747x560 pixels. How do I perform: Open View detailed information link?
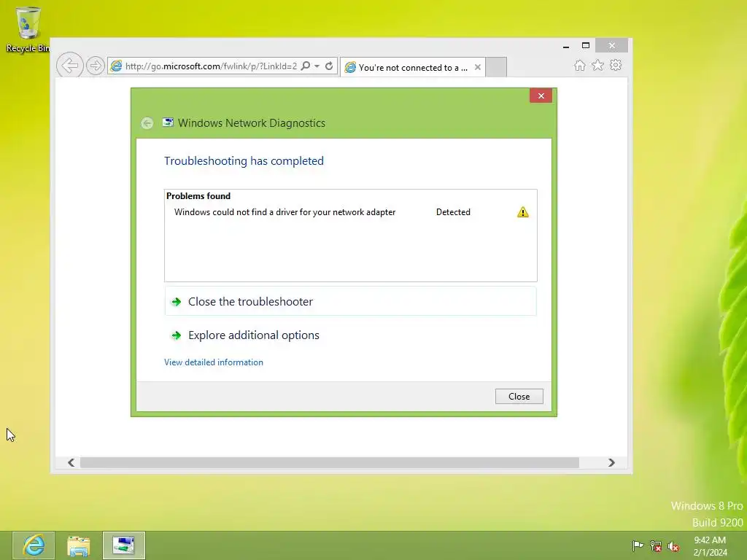pos(214,362)
